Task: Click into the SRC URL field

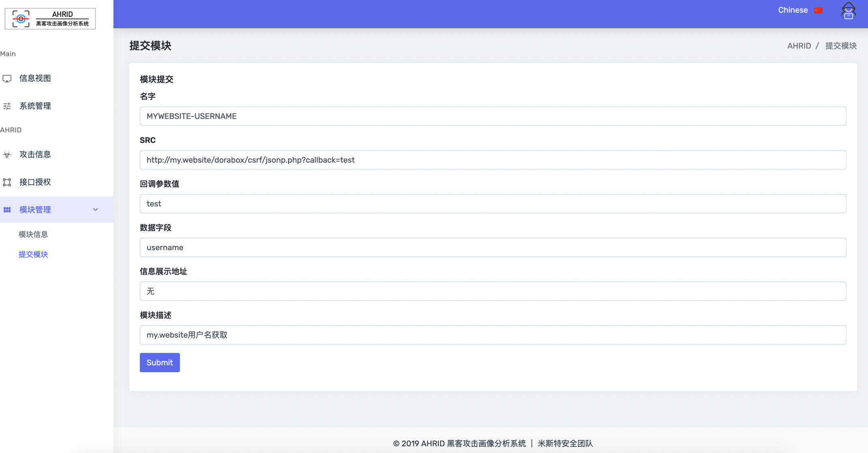Action: click(492, 160)
